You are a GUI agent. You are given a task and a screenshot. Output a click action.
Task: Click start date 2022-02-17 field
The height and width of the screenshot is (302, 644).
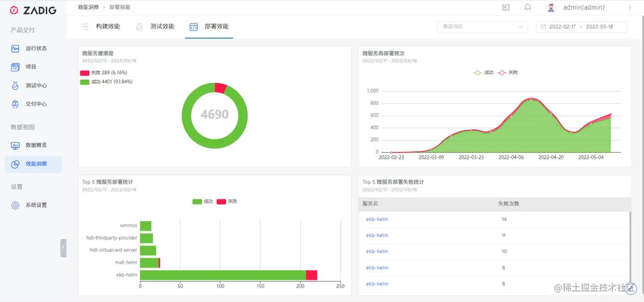(562, 27)
